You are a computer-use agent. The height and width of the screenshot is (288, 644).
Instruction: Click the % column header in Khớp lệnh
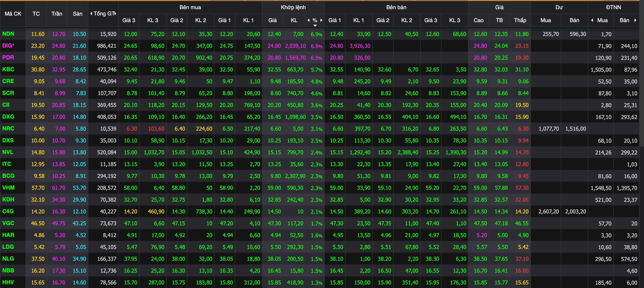[x=315, y=20]
